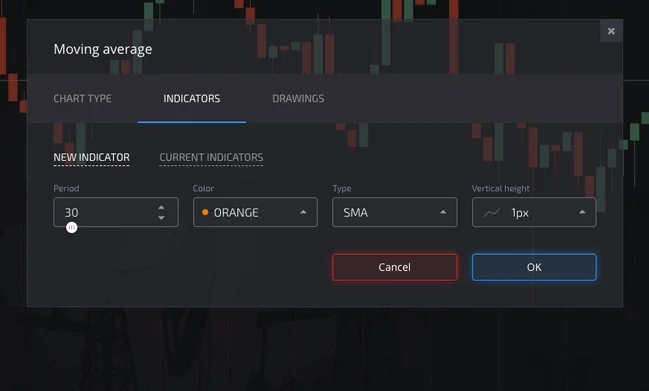
Task: Close the Moving average dialog
Action: click(x=611, y=31)
